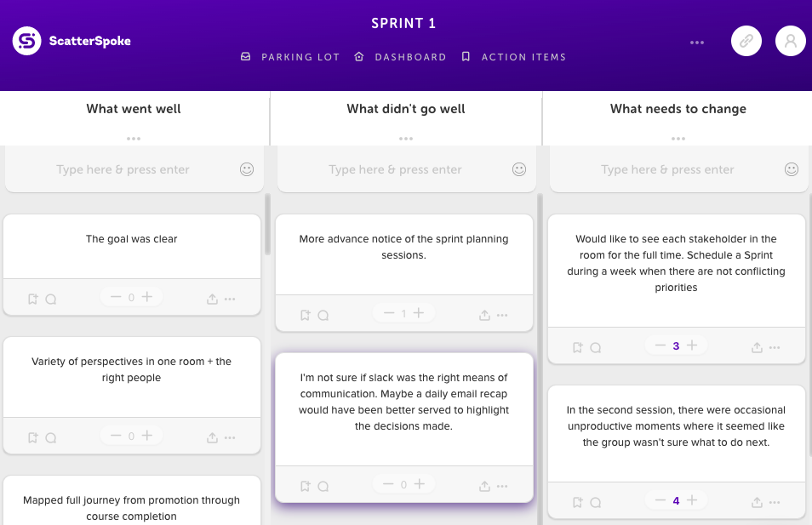Share the stakeholder attendance card

tap(757, 347)
